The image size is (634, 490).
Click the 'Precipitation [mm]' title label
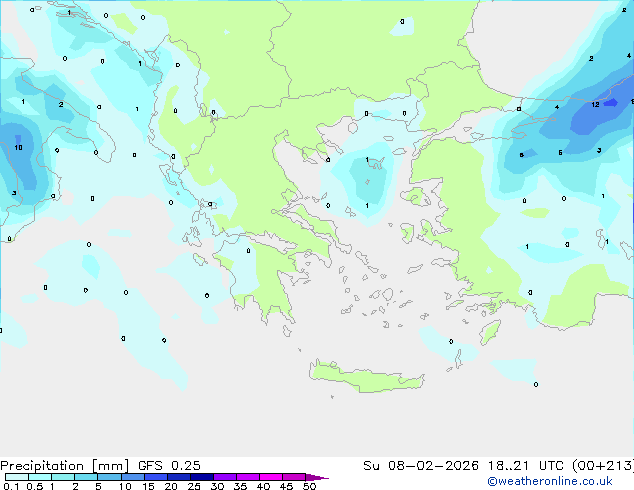(65, 466)
